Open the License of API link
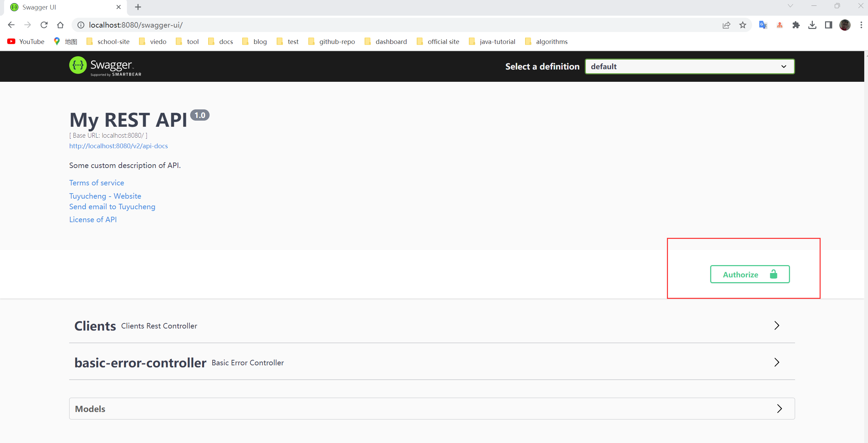The height and width of the screenshot is (443, 868). [x=93, y=219]
